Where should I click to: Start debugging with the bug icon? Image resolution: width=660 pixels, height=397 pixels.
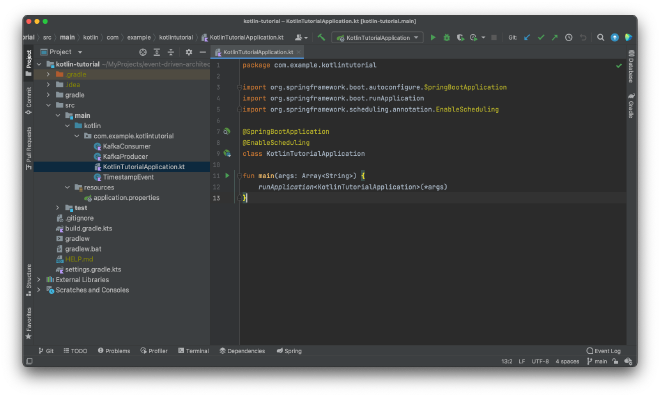[x=447, y=37]
